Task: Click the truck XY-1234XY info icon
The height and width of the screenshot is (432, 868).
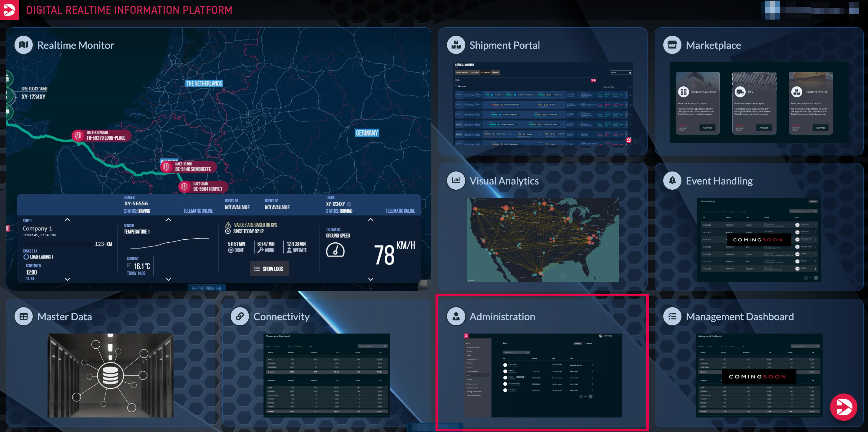Action: [349, 204]
